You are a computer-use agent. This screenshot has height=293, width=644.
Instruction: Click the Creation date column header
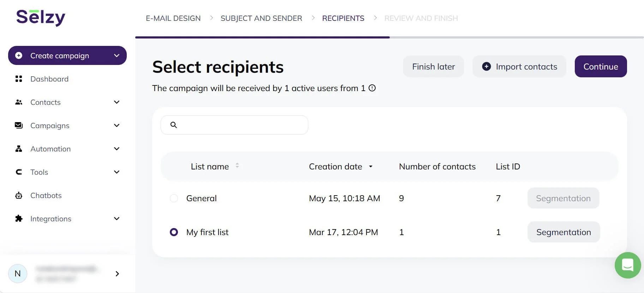click(x=335, y=167)
